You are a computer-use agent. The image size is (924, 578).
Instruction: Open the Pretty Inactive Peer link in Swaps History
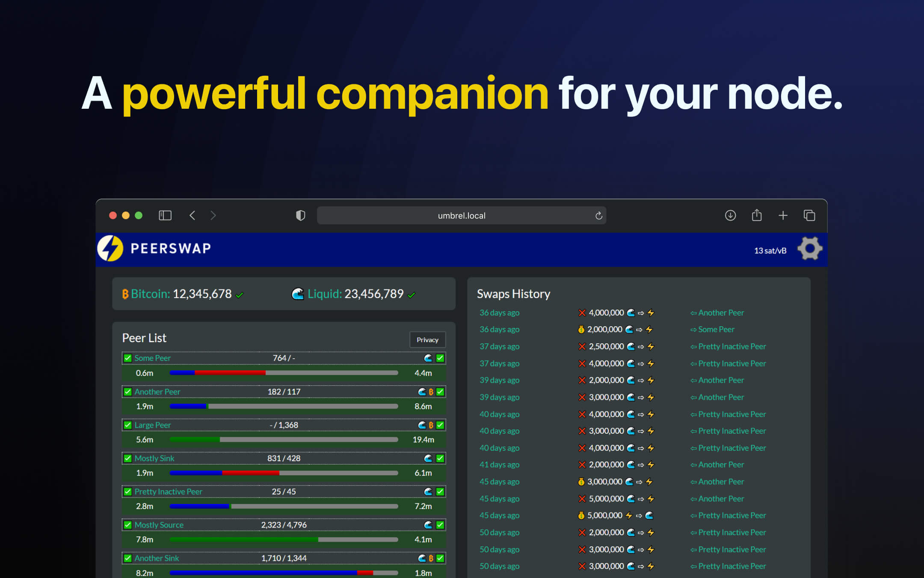point(732,346)
